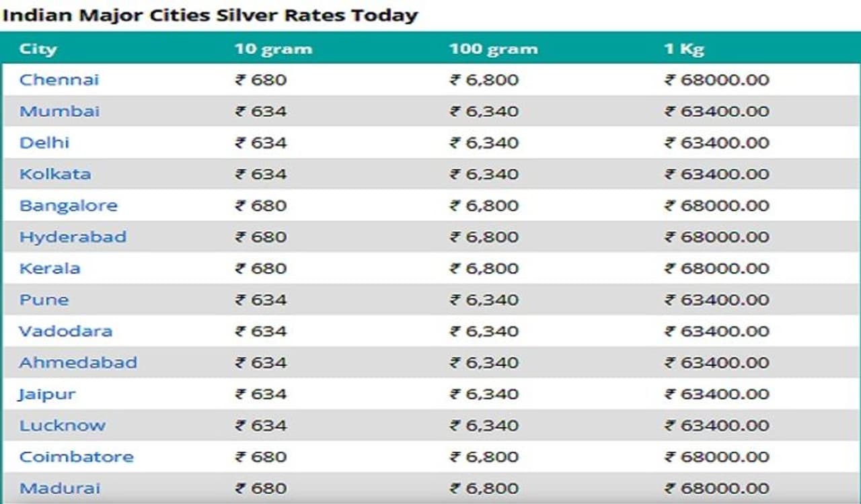The height and width of the screenshot is (504, 861).
Task: Click the 1 Kg column header
Action: [x=684, y=49]
